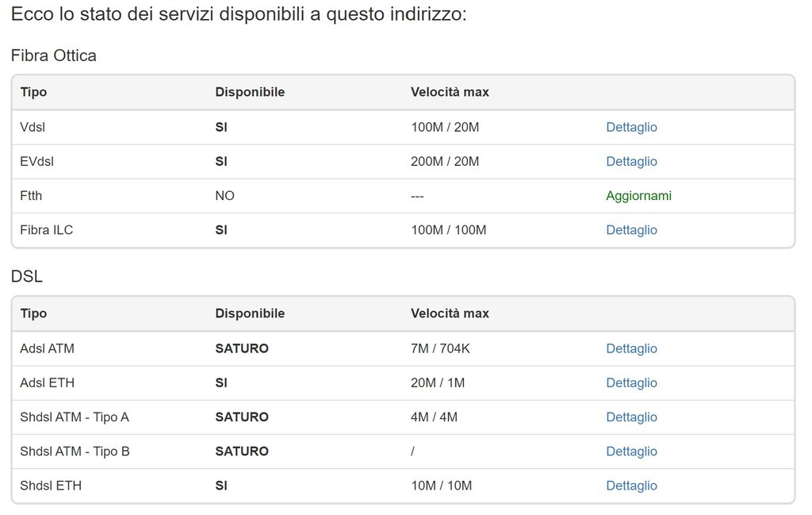Viewport: 812px width, 515px height.
Task: Select the SATURO status for Adsl ATM
Action: [x=242, y=348]
